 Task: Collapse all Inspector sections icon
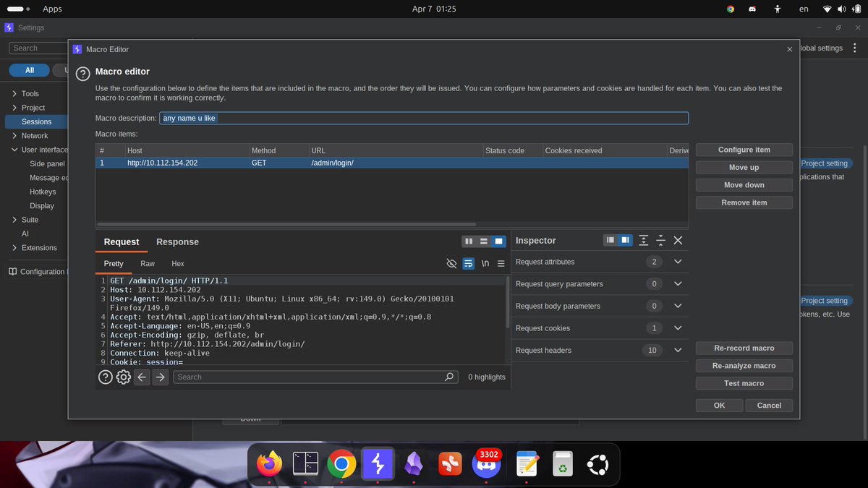(660, 240)
